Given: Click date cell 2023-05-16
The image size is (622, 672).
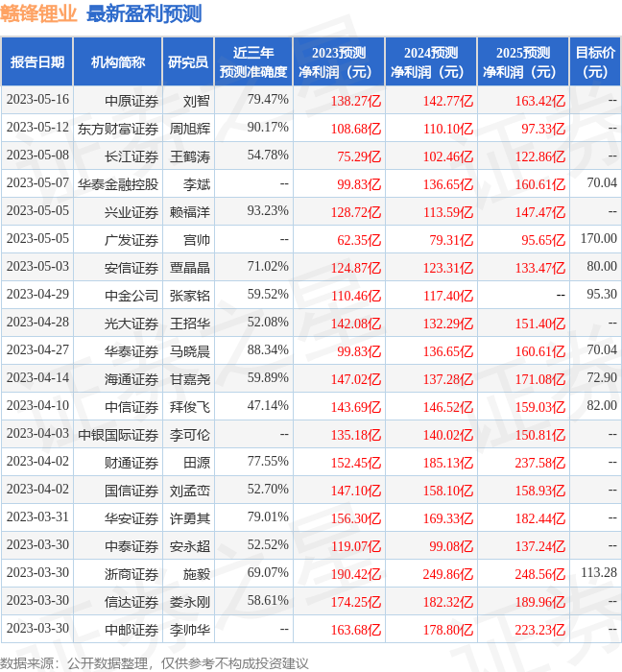Looking at the screenshot, I should (37, 100).
